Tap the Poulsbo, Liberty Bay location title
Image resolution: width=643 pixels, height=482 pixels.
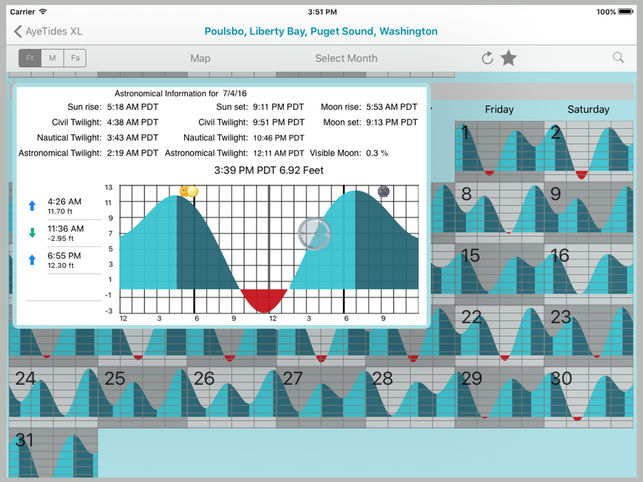321,31
